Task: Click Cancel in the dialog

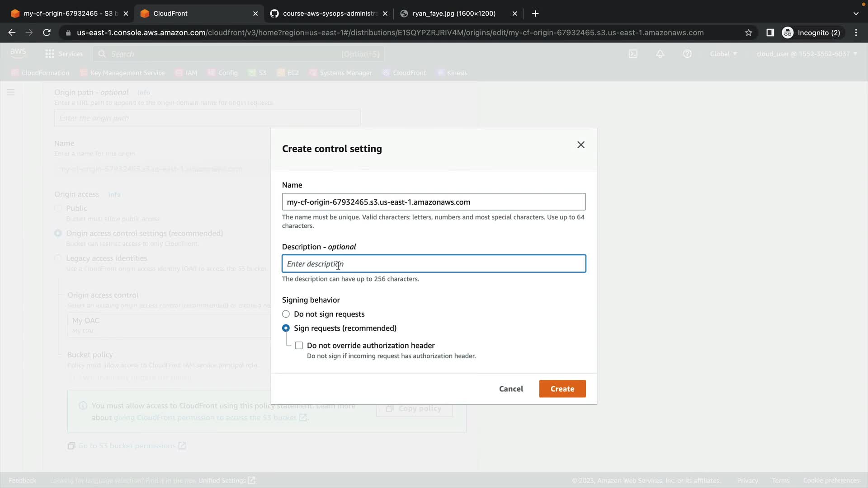Action: coord(511,389)
